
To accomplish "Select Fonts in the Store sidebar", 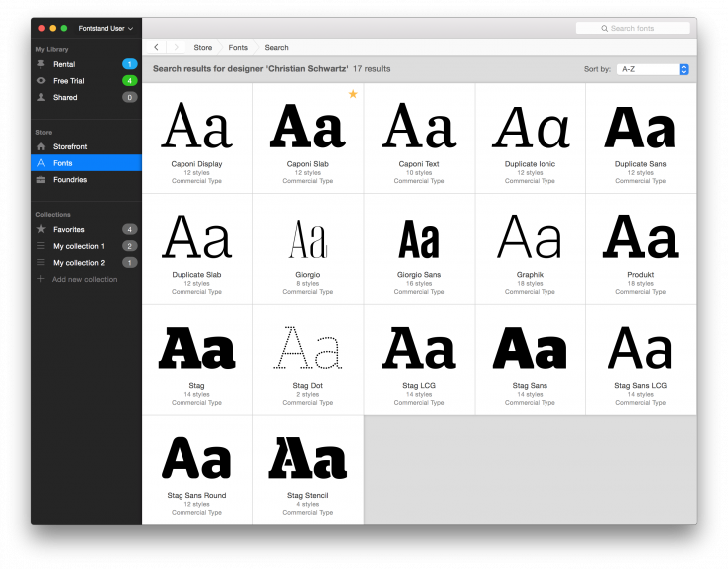I will click(63, 163).
